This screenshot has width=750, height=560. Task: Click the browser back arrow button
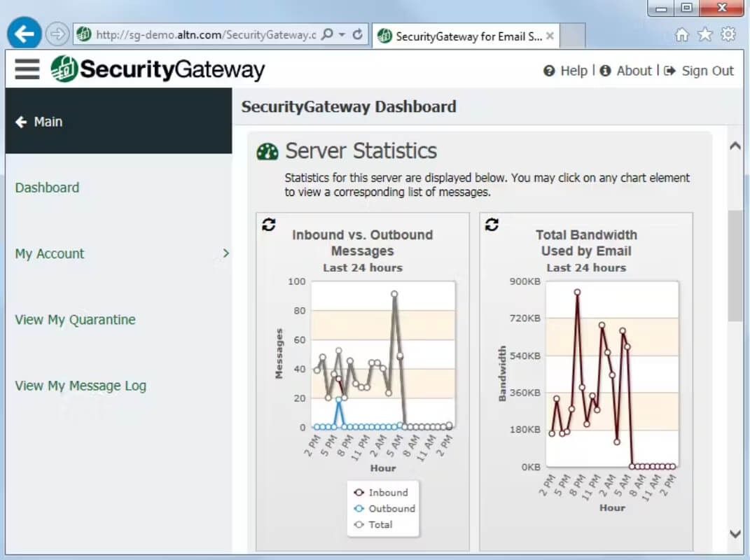(x=23, y=34)
